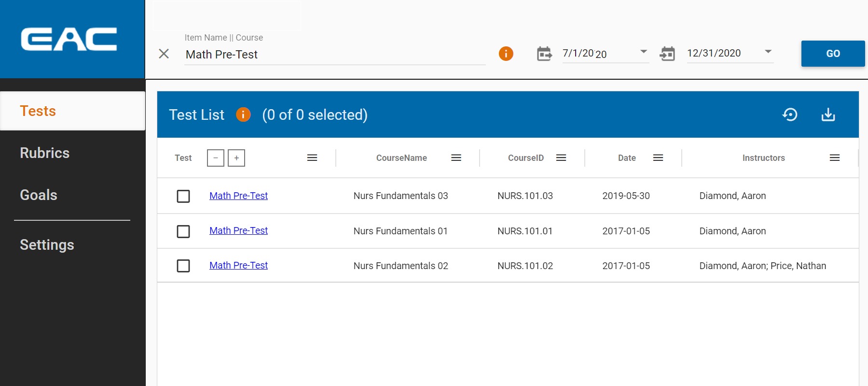This screenshot has width=868, height=386.
Task: Open the CourseName column menu icon
Action: pos(456,158)
